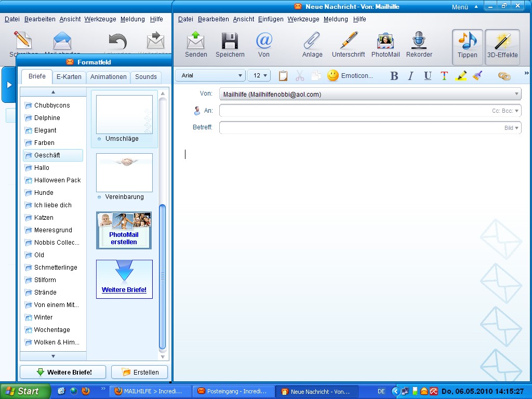Click the PhotoMail erstellen banner
The height and width of the screenshot is (399, 532).
click(x=124, y=230)
